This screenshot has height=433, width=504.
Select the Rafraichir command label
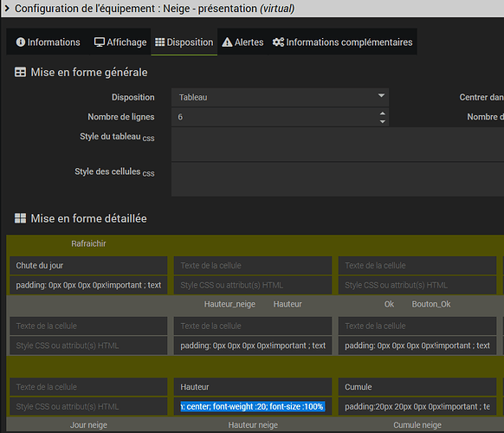[88, 243]
